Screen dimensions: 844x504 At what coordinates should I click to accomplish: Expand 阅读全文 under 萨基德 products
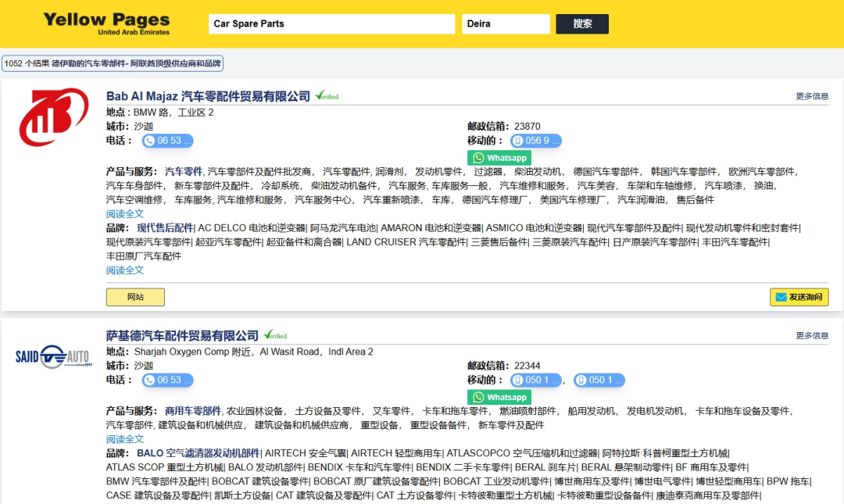tap(125, 439)
